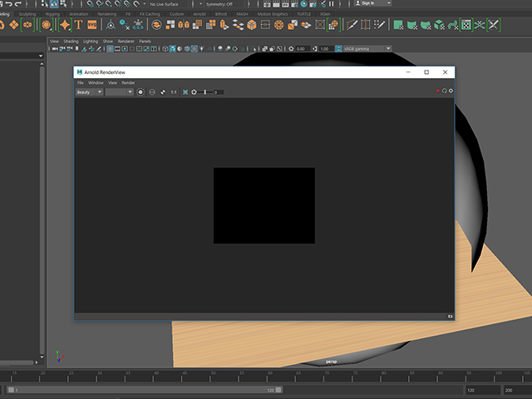This screenshot has height=399, width=532.
Task: Toggle the film gate icon in viewport toolbar
Action: 117,49
